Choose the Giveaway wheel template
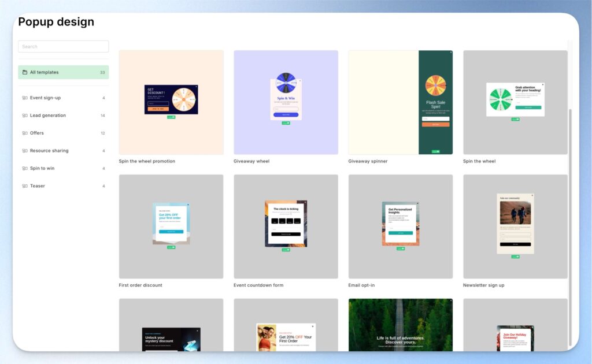This screenshot has height=364, width=592. tap(286, 102)
